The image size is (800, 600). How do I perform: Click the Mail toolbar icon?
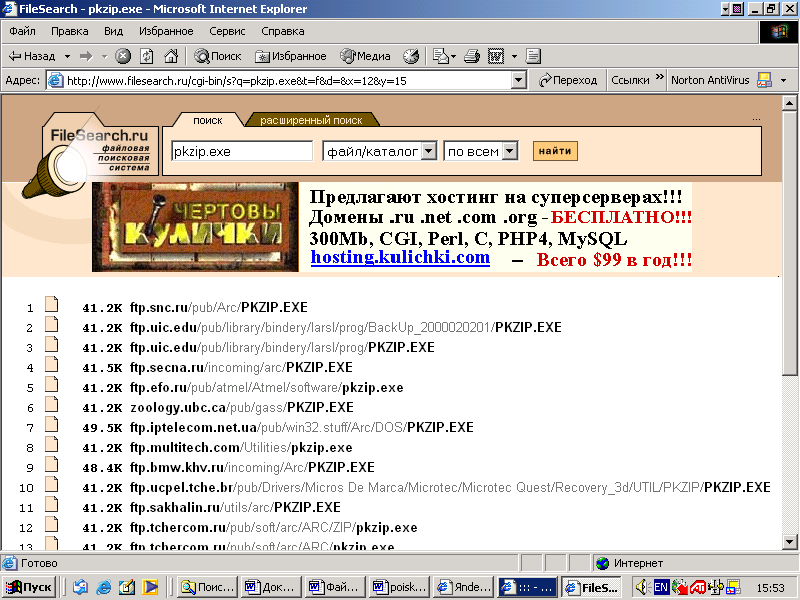point(441,56)
